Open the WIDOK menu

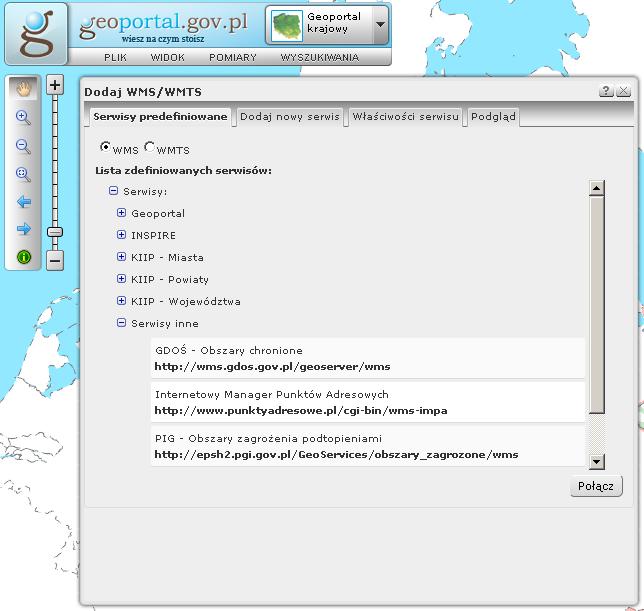click(168, 57)
